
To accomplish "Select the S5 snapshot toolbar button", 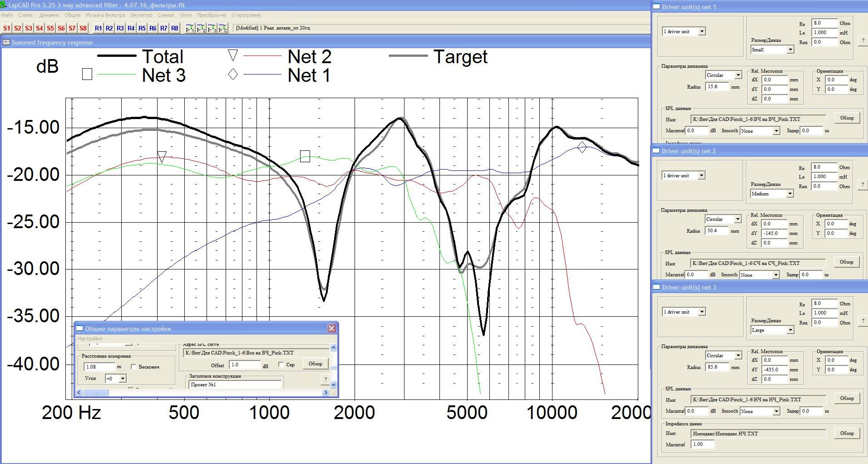I will 50,28.
